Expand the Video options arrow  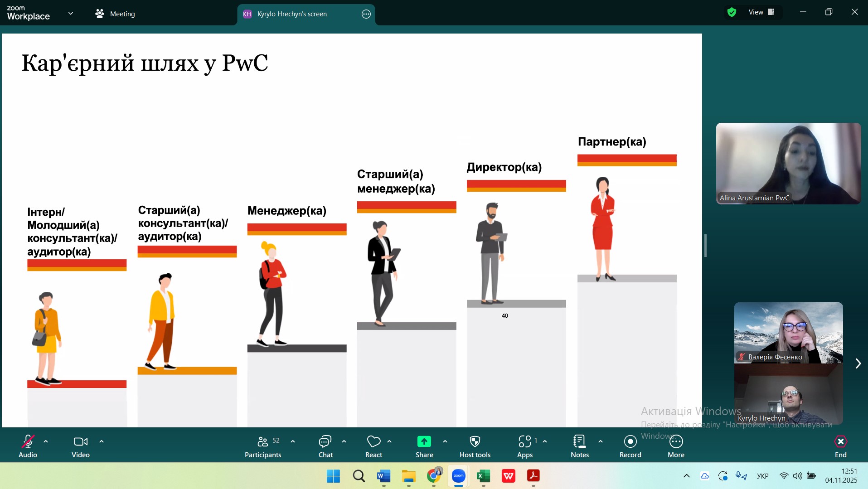[102, 441]
